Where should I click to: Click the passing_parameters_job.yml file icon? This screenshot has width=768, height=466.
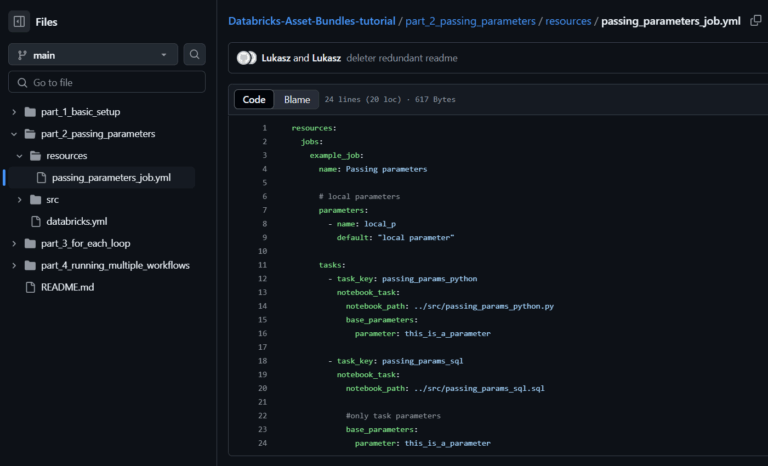coord(42,177)
